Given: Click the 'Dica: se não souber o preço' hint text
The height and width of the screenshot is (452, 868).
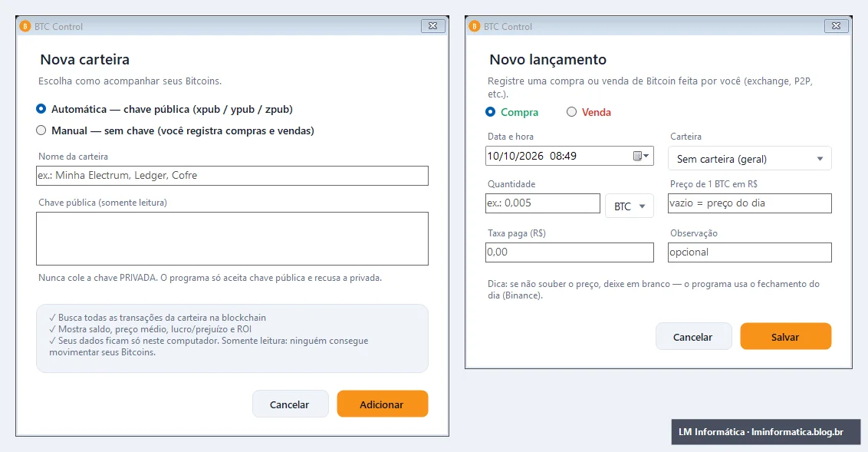Looking at the screenshot, I should [653, 290].
